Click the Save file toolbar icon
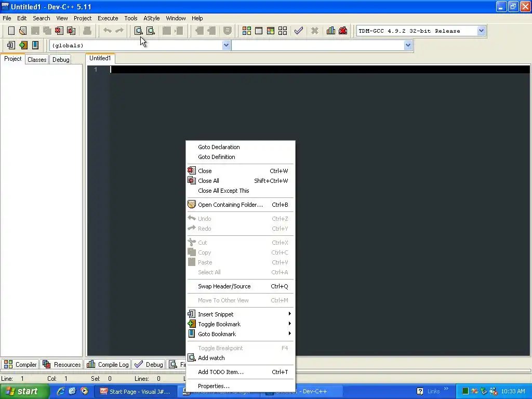 coord(35,31)
